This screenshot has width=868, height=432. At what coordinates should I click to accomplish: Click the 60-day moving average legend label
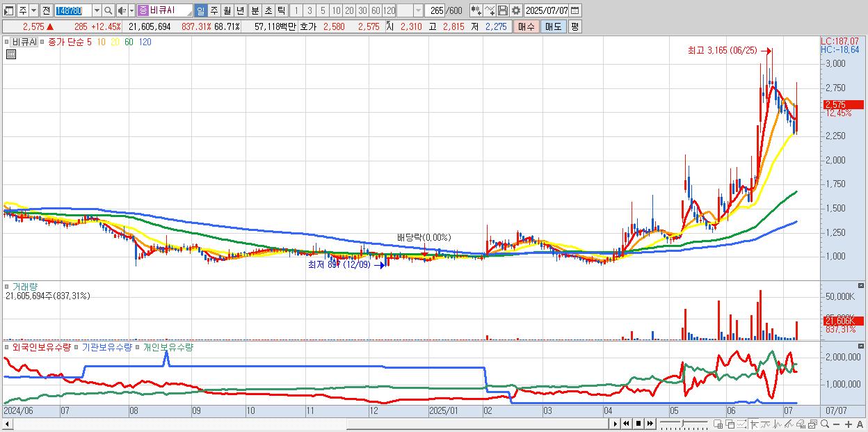129,42
